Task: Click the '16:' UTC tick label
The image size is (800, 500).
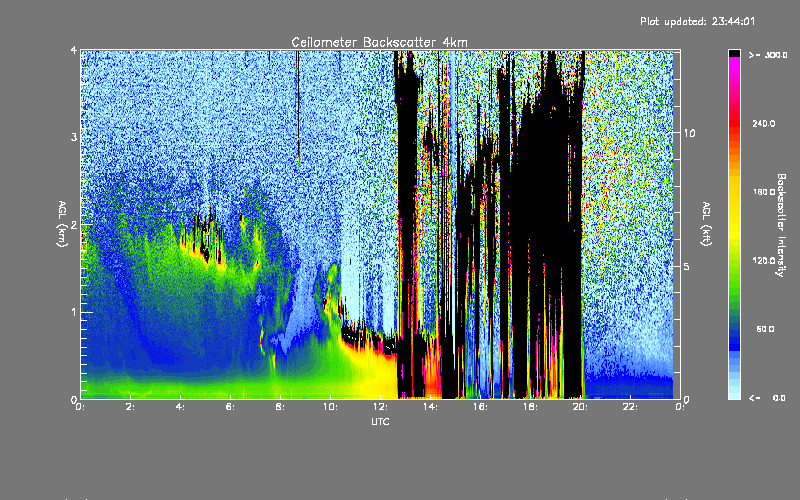Action: click(x=480, y=407)
